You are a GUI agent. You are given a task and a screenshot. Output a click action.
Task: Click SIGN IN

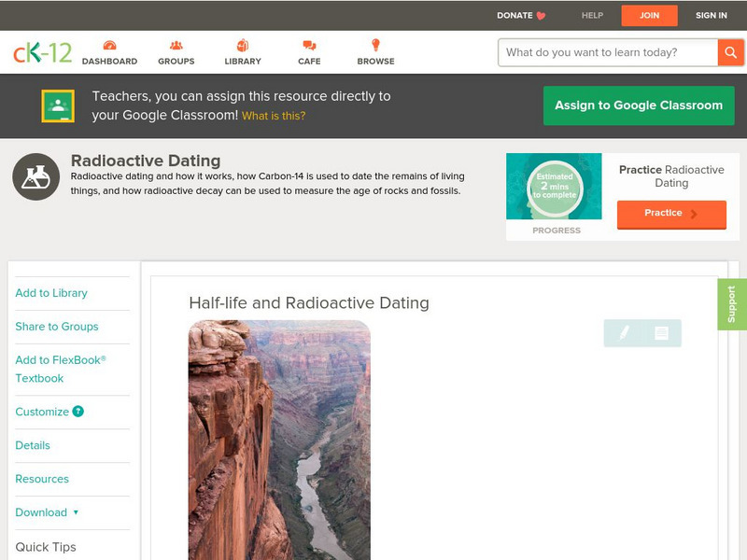pyautogui.click(x=712, y=15)
